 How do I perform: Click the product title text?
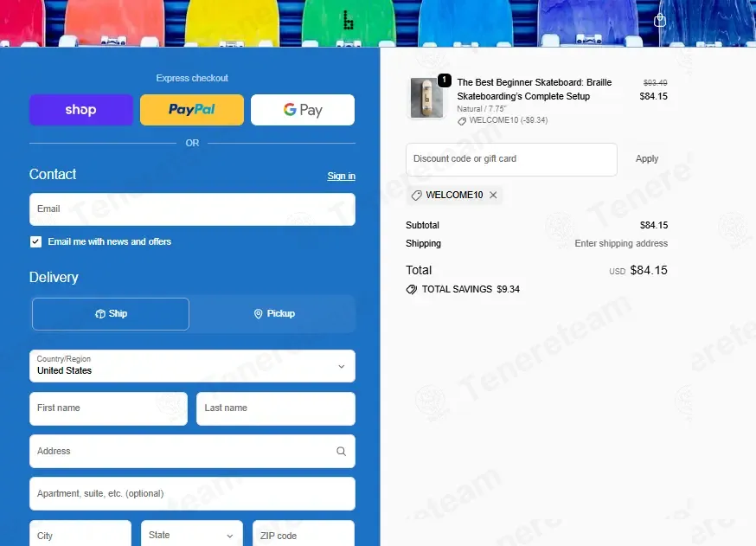pos(535,89)
